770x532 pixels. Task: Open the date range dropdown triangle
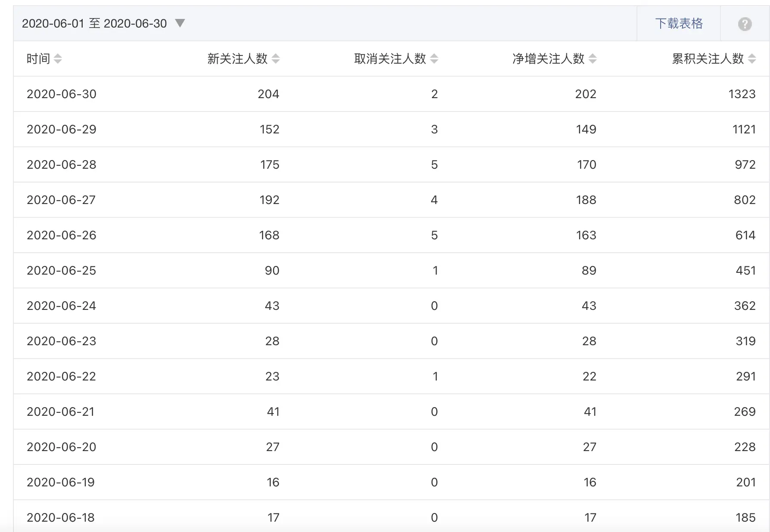[x=180, y=23]
